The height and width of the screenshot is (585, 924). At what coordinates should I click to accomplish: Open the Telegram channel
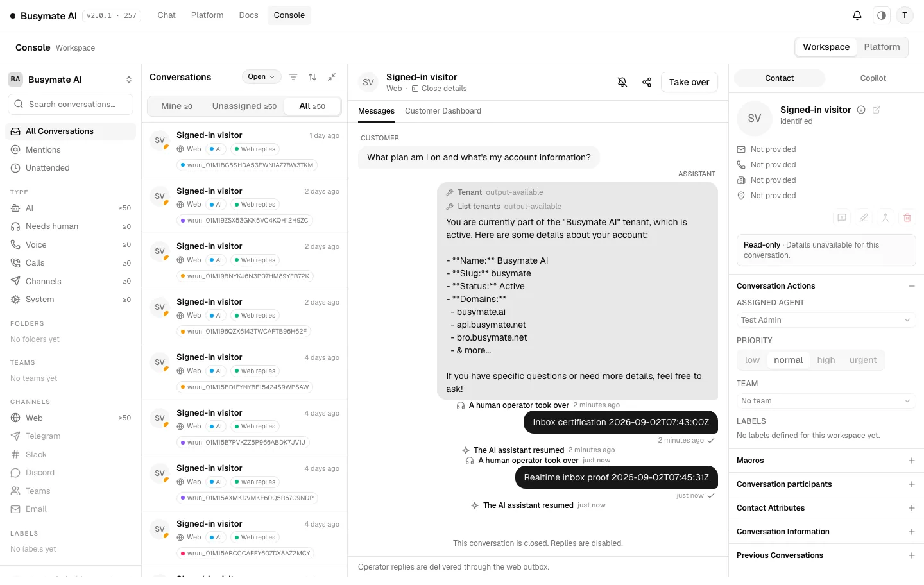point(71,436)
